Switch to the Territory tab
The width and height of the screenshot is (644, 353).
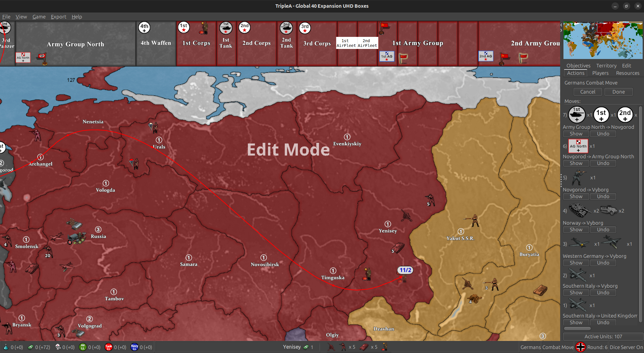[x=606, y=65]
